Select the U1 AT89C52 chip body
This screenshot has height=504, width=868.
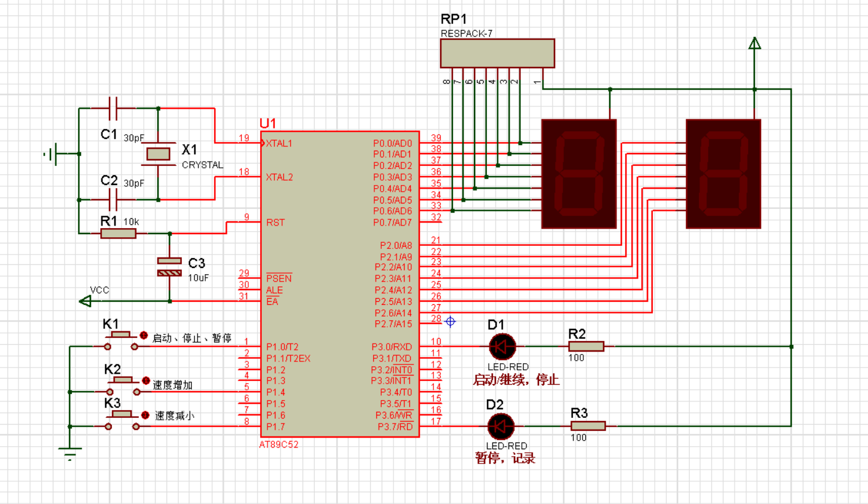point(340,283)
